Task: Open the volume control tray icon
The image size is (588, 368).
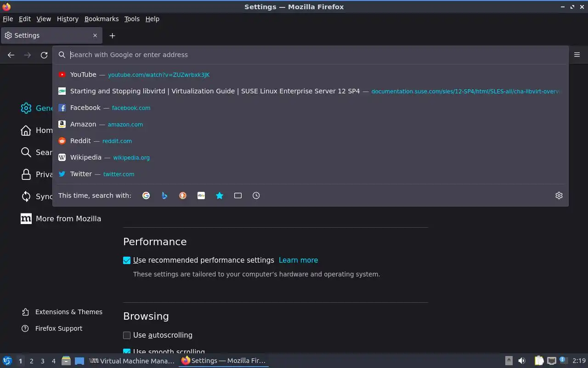Action: click(x=521, y=361)
